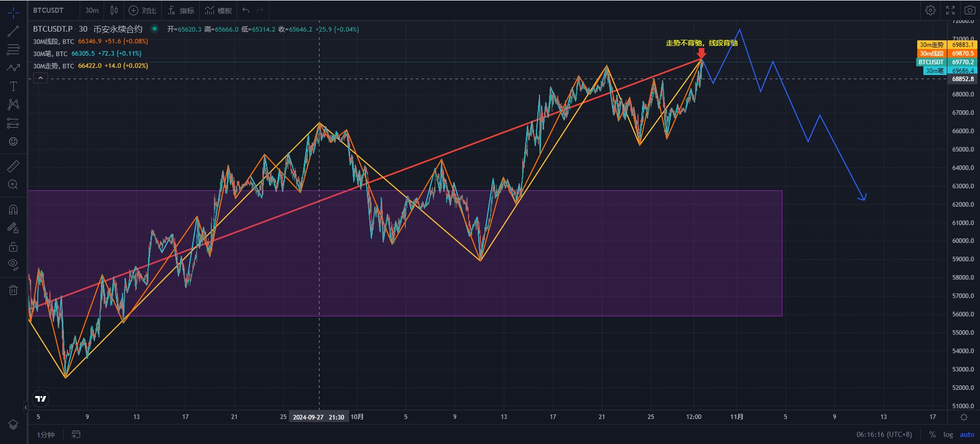Open time axis settings gear at bottom right
This screenshot has height=444, width=980.
964,417
